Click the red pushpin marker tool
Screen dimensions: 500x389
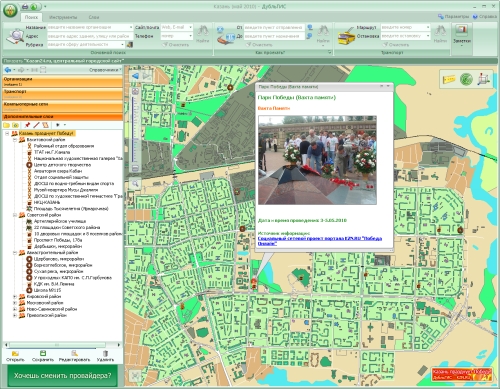pos(27,125)
